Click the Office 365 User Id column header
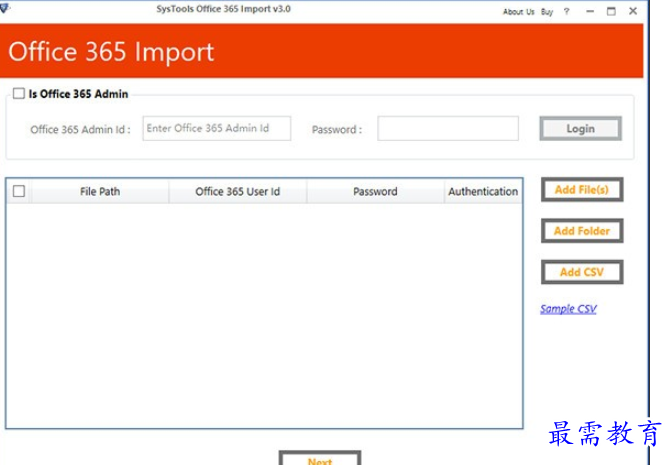This screenshot has height=465, width=670. 238,191
